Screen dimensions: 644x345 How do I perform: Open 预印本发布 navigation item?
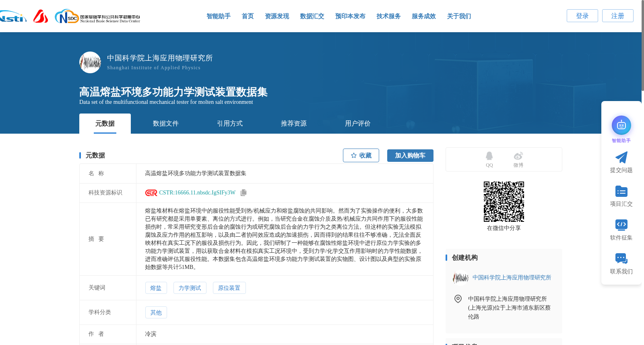[x=350, y=16]
